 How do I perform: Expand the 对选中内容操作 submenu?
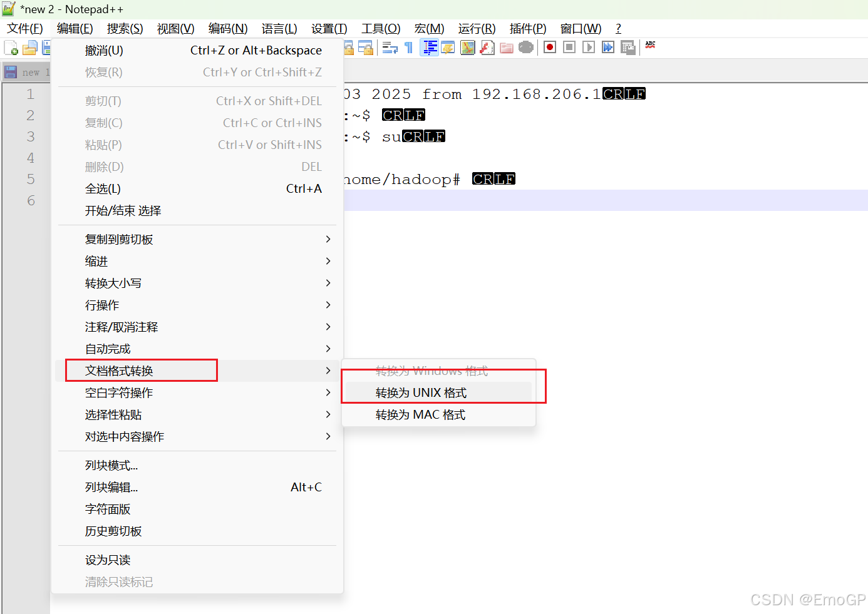click(197, 437)
